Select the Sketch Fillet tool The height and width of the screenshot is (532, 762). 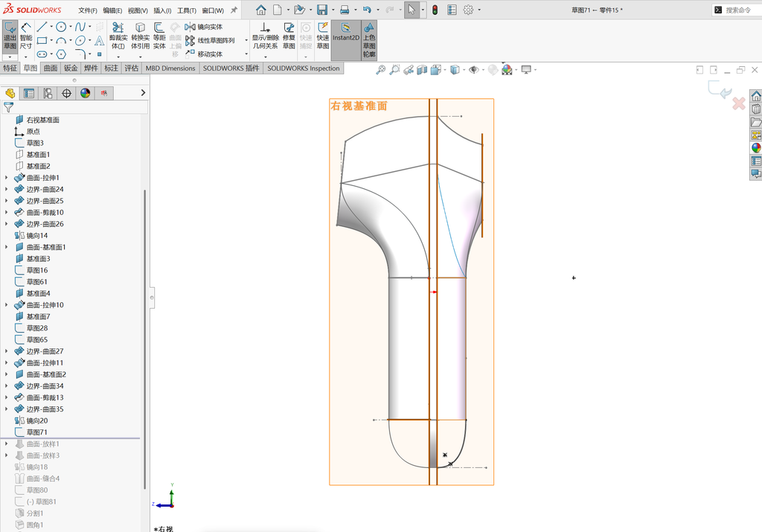tap(80, 54)
